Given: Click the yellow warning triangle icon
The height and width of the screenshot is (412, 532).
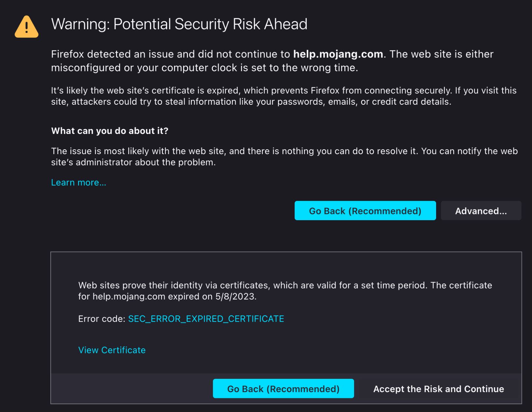Looking at the screenshot, I should (x=27, y=27).
